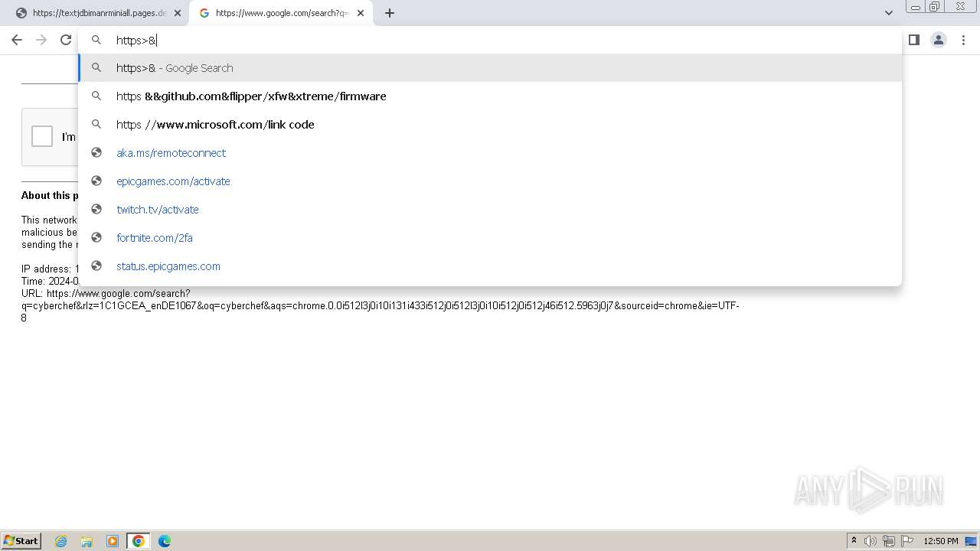Viewport: 980px width, 551px height.
Task: Open the status.epicgames.com suggestion
Action: click(490, 266)
